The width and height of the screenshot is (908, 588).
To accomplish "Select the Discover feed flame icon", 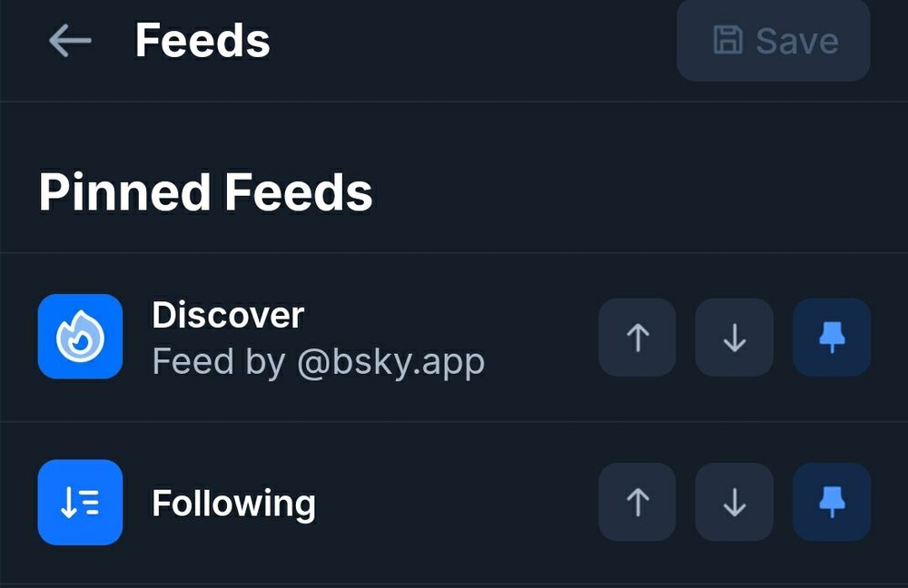I will coord(80,338).
